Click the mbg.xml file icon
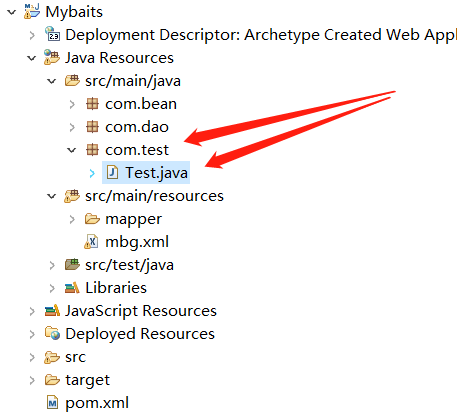The height and width of the screenshot is (417, 457). [91, 242]
